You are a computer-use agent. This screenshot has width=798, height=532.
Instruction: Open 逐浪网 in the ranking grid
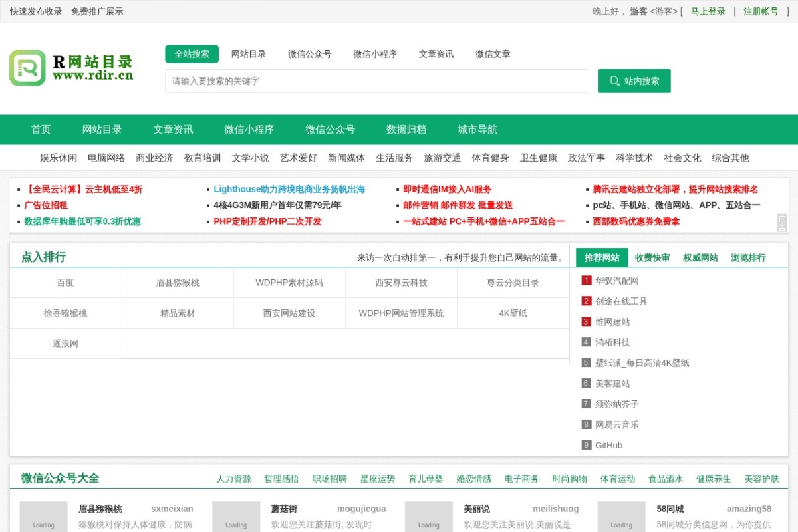coord(66,344)
